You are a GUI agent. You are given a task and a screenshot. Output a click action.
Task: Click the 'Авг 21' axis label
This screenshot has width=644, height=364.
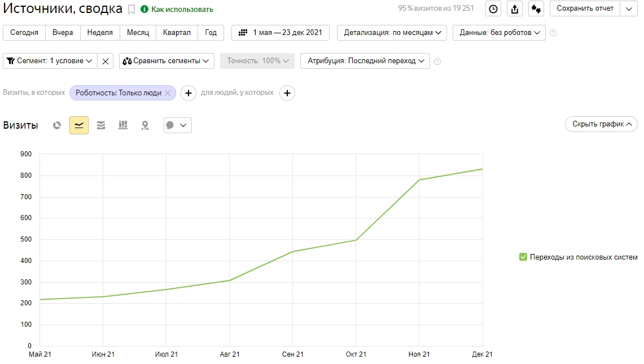coord(230,354)
